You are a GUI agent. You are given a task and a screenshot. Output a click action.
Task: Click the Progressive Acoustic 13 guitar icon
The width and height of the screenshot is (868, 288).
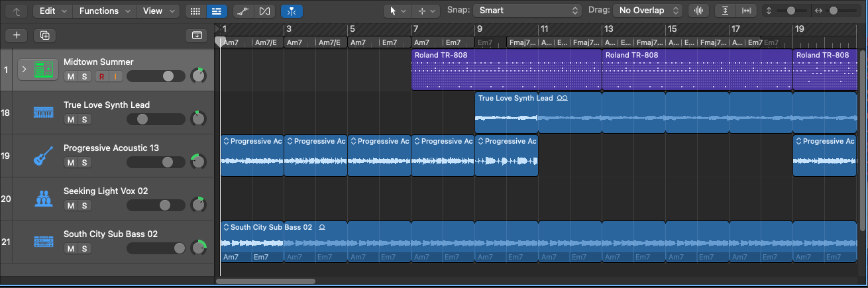point(43,156)
